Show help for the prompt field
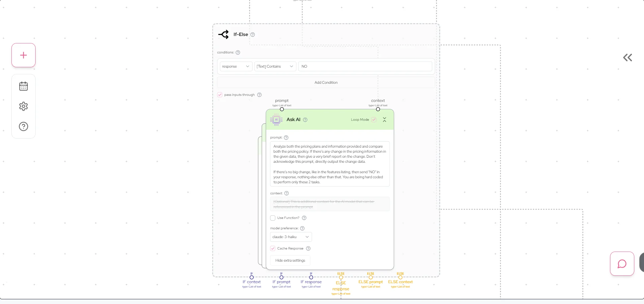The image size is (644, 304). click(x=286, y=138)
